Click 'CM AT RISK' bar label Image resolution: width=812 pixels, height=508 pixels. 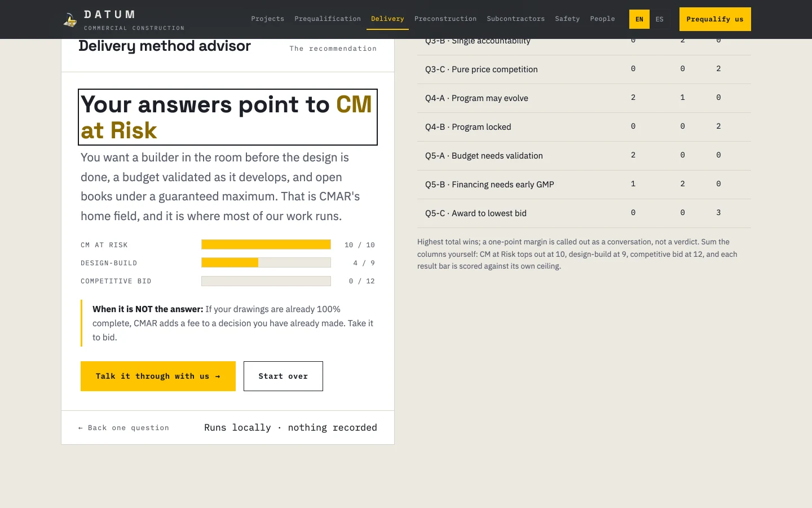point(104,245)
